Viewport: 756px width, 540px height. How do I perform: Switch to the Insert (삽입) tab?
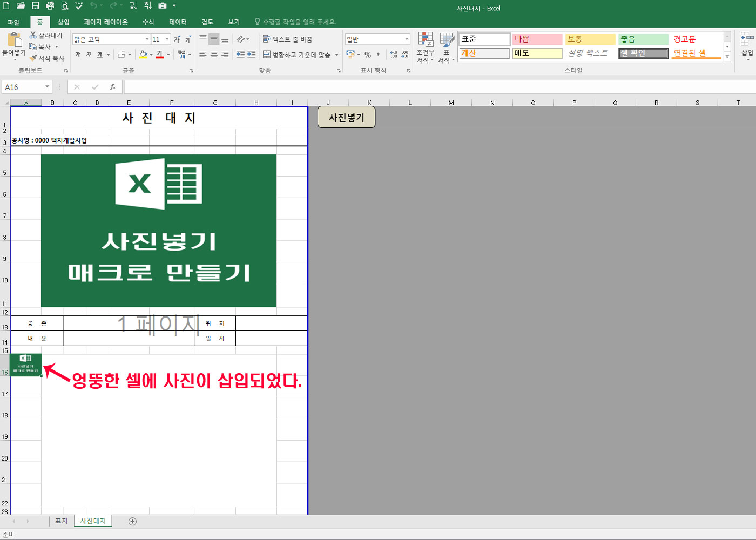tap(64, 22)
